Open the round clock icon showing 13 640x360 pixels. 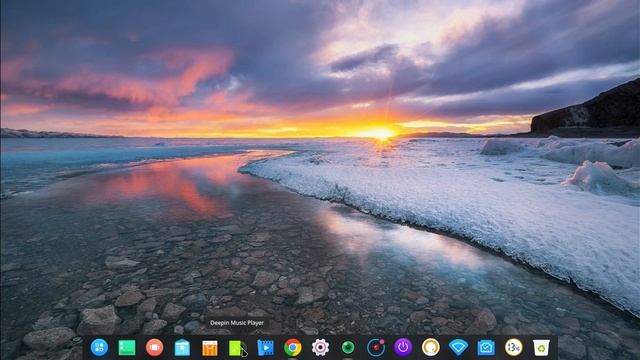[x=513, y=347]
